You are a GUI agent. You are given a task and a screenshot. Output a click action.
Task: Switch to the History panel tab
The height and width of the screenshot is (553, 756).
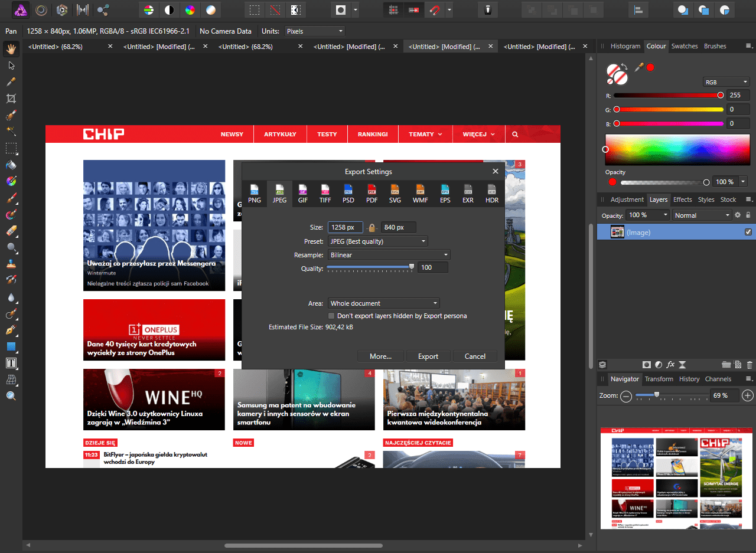pyautogui.click(x=689, y=379)
